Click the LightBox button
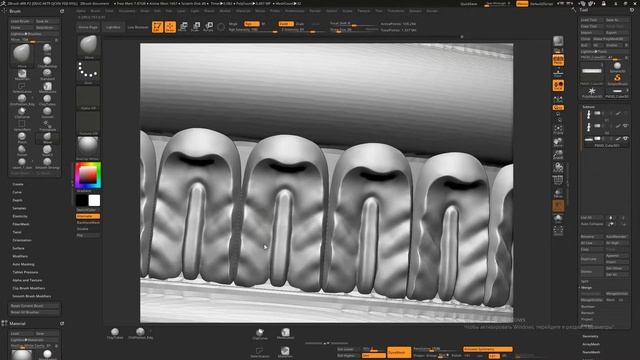The height and width of the screenshot is (360, 640). tap(113, 27)
